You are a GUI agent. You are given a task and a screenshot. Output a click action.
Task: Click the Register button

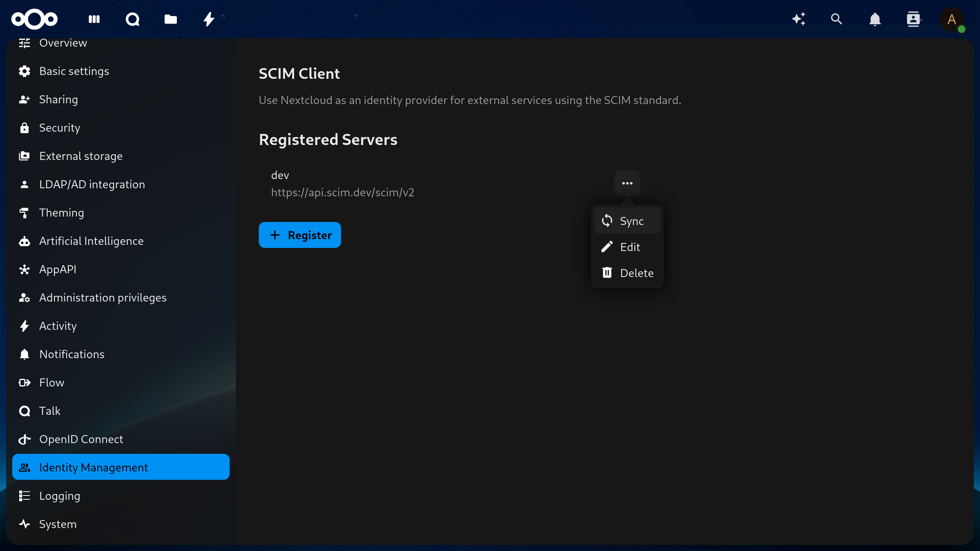pos(300,235)
